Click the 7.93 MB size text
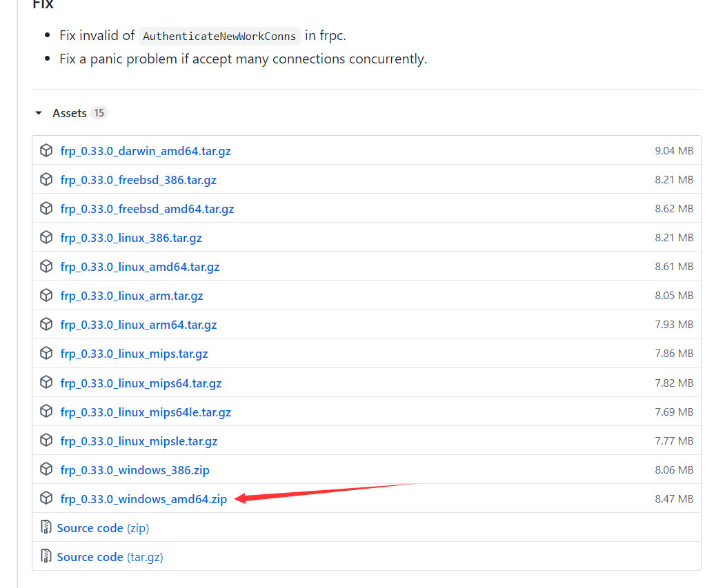725x588 pixels. [674, 325]
